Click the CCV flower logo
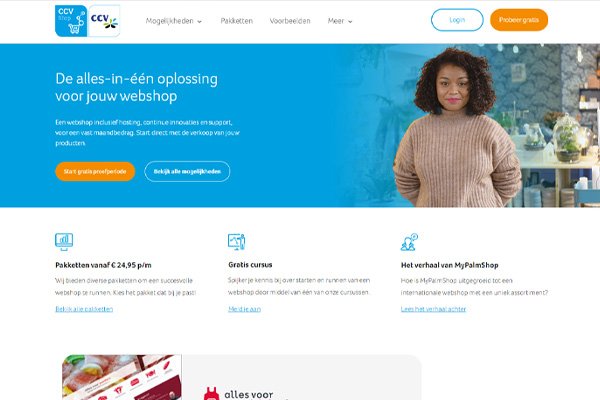Image resolution: width=600 pixels, height=400 pixels. tap(104, 21)
